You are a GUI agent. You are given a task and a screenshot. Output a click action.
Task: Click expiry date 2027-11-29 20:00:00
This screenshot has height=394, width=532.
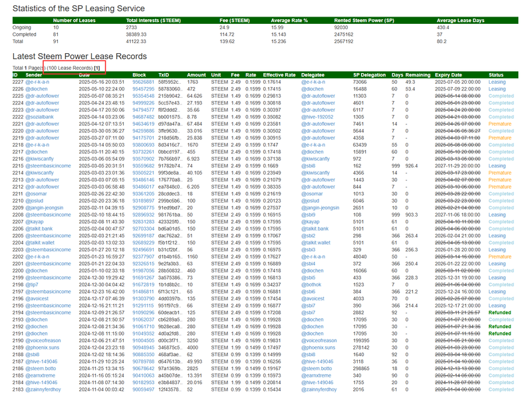pyautogui.click(x=458, y=166)
